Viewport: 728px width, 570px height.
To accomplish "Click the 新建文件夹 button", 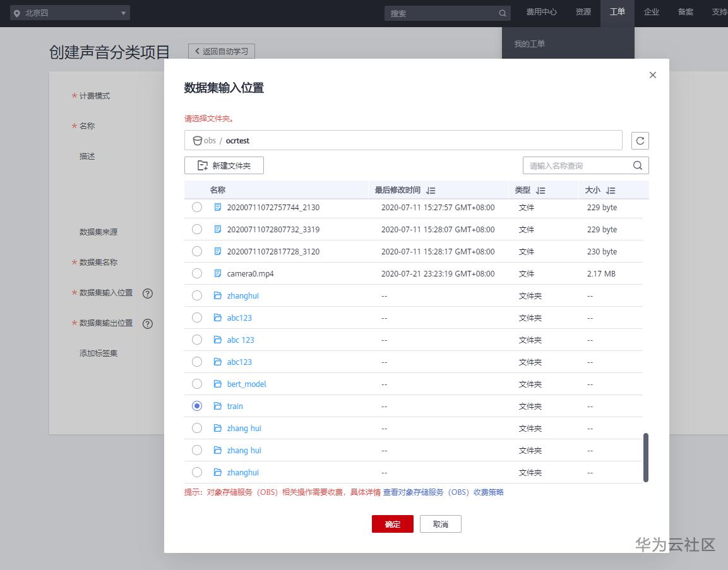I will pyautogui.click(x=224, y=165).
